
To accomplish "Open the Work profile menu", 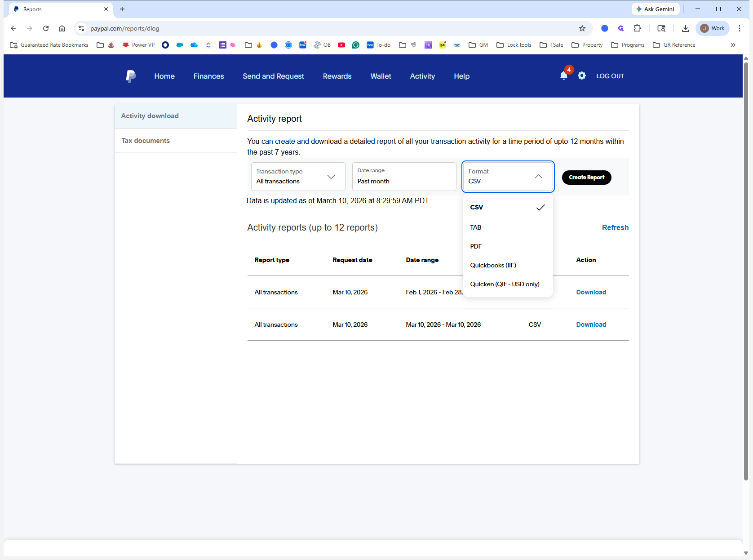I will coord(713,28).
